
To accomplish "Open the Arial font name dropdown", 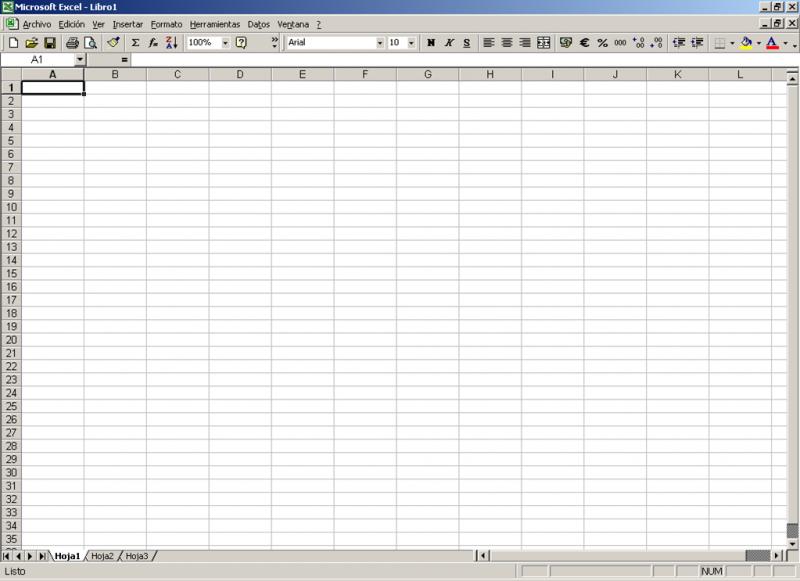I will (x=380, y=43).
